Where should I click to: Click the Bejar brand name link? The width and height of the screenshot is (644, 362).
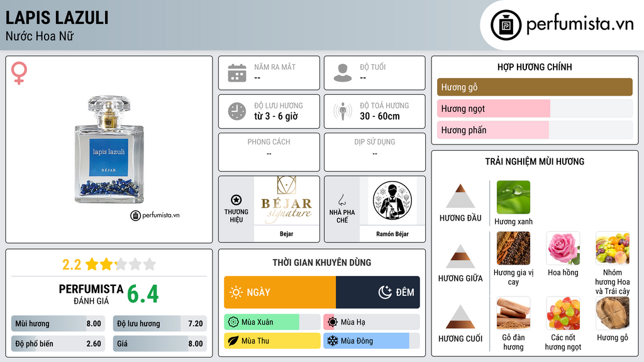(x=287, y=234)
